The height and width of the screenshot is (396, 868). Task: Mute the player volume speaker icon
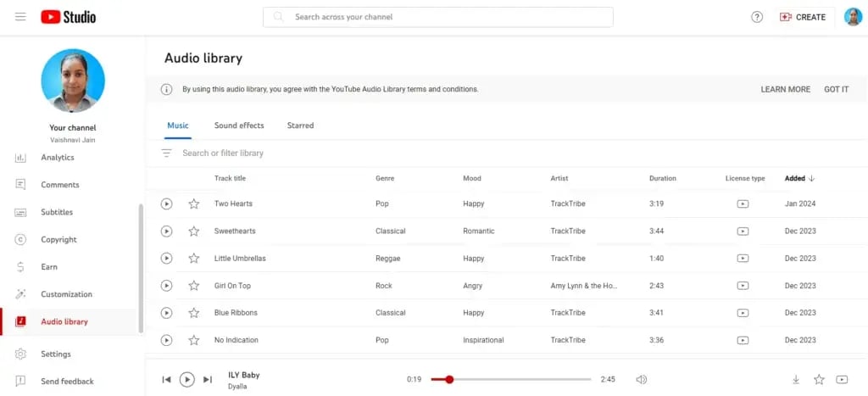pyautogui.click(x=642, y=380)
